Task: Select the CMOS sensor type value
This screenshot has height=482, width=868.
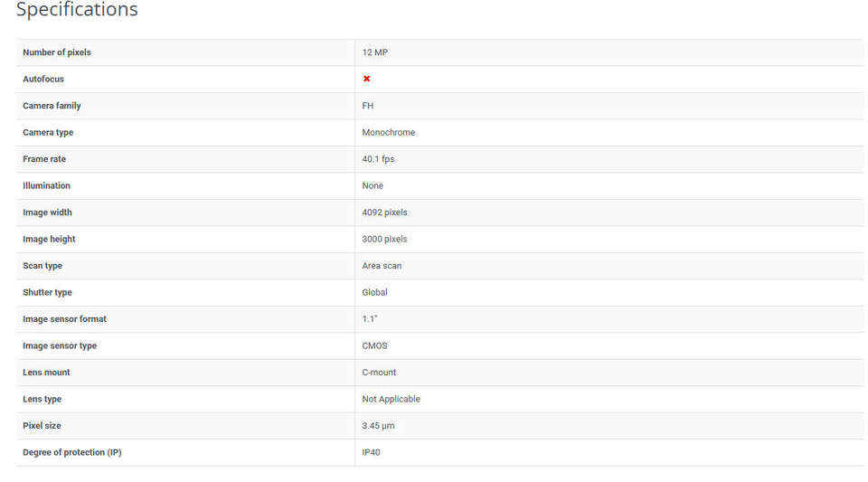Action: (374, 345)
